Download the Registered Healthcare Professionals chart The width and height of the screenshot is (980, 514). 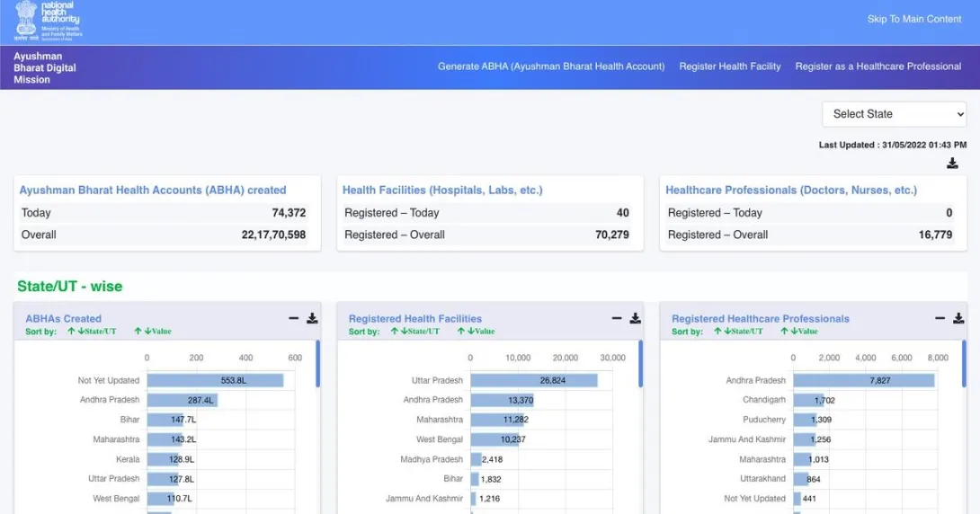pyautogui.click(x=958, y=318)
